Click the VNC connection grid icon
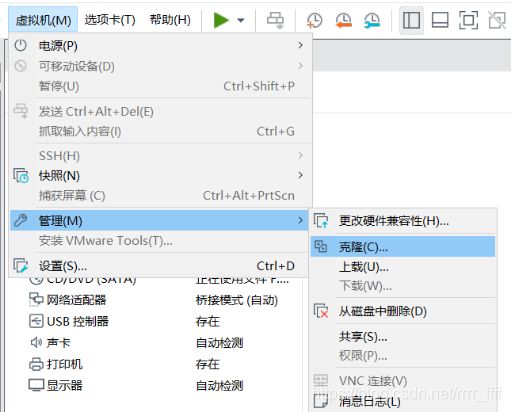The width and height of the screenshot is (512, 412). (x=321, y=380)
